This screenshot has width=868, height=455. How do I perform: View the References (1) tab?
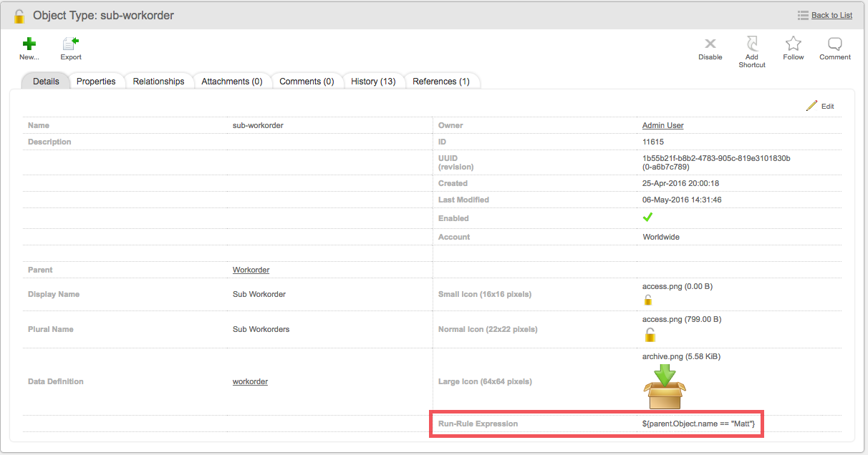pyautogui.click(x=442, y=81)
